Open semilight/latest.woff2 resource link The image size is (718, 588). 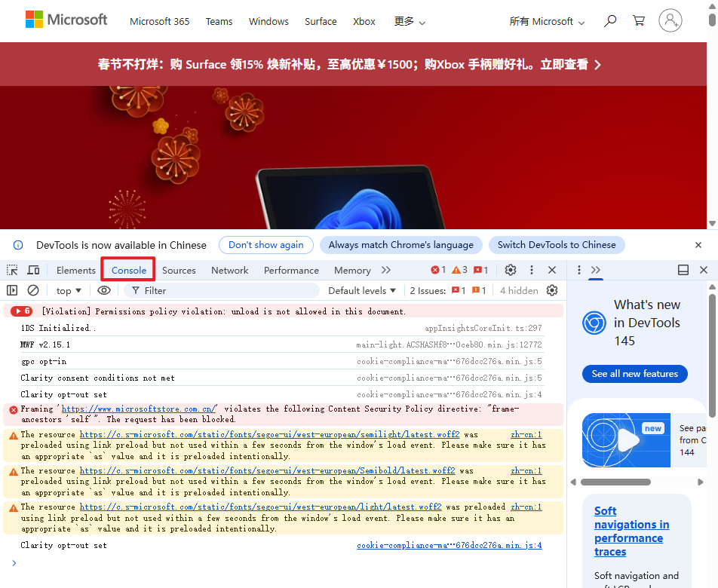tap(269, 434)
